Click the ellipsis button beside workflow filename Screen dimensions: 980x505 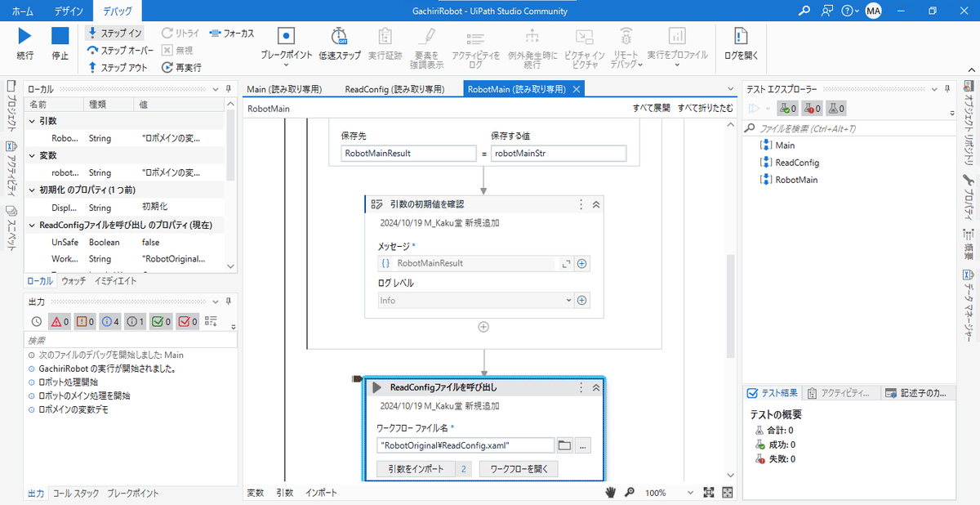[582, 445]
